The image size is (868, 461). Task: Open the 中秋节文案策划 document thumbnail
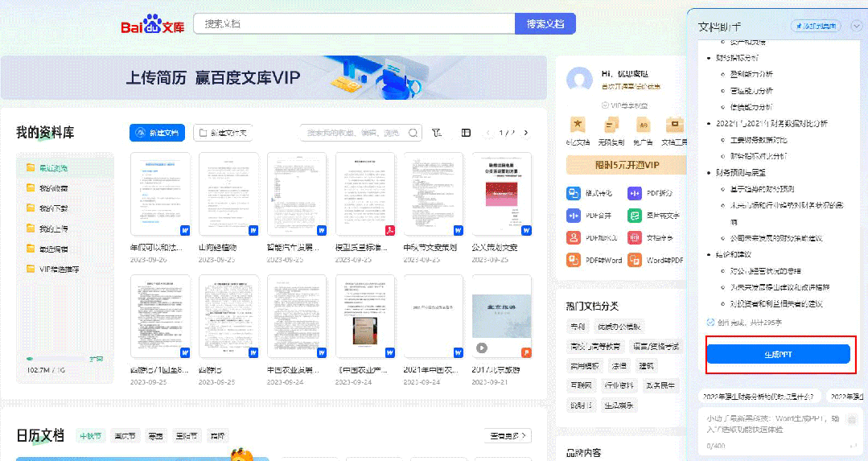tap(434, 193)
